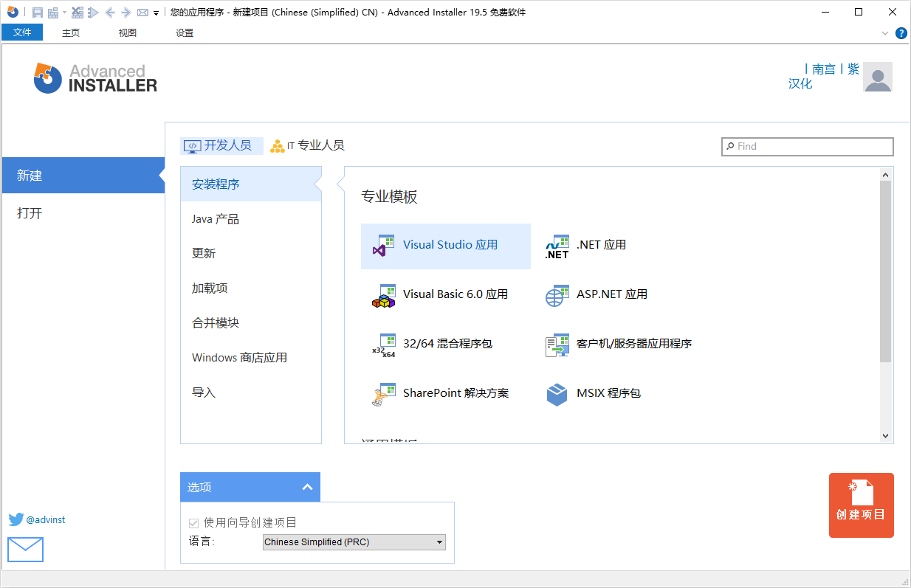The width and height of the screenshot is (911, 588).
Task: Switch to the 主页 ribbon tab
Action: pyautogui.click(x=71, y=32)
